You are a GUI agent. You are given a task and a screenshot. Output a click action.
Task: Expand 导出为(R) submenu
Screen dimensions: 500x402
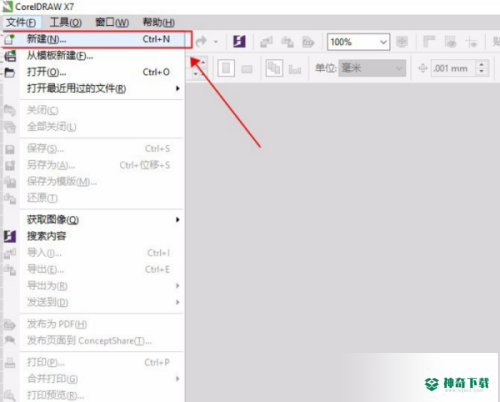(x=93, y=286)
